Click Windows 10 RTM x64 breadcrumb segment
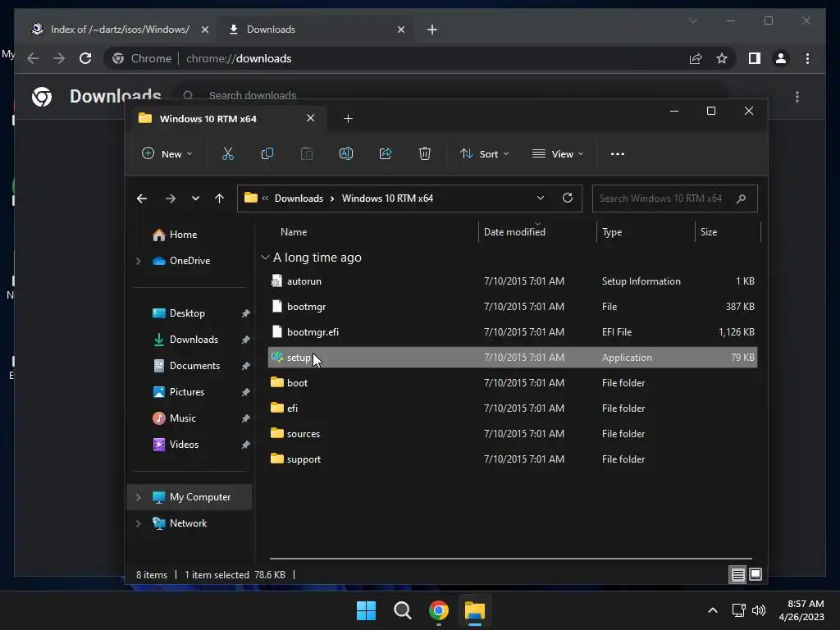840x630 pixels. click(387, 199)
